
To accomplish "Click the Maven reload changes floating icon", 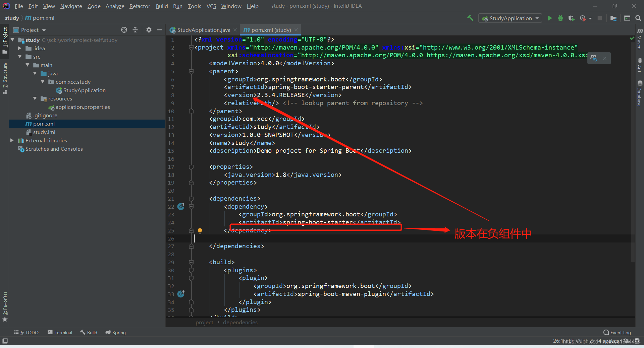I will [x=594, y=58].
